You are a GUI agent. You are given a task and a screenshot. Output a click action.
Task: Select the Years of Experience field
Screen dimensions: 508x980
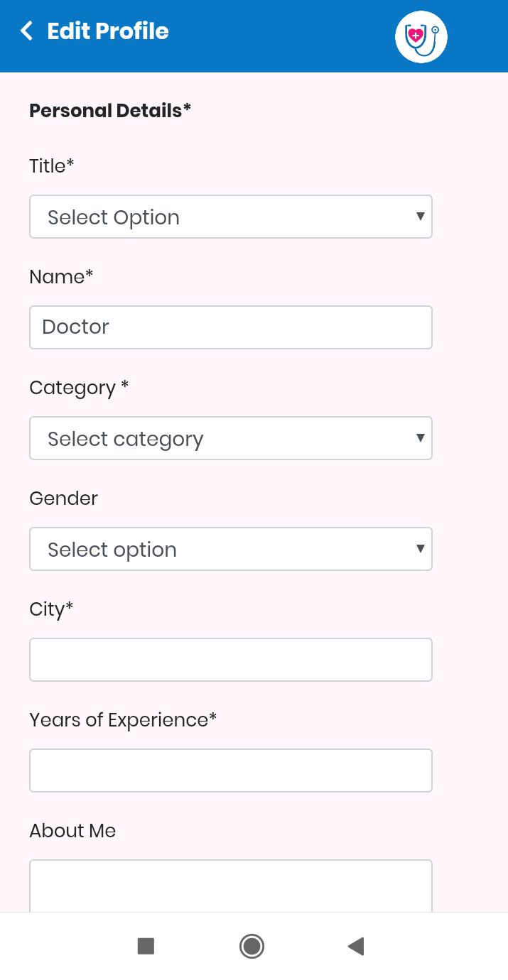[x=231, y=771]
